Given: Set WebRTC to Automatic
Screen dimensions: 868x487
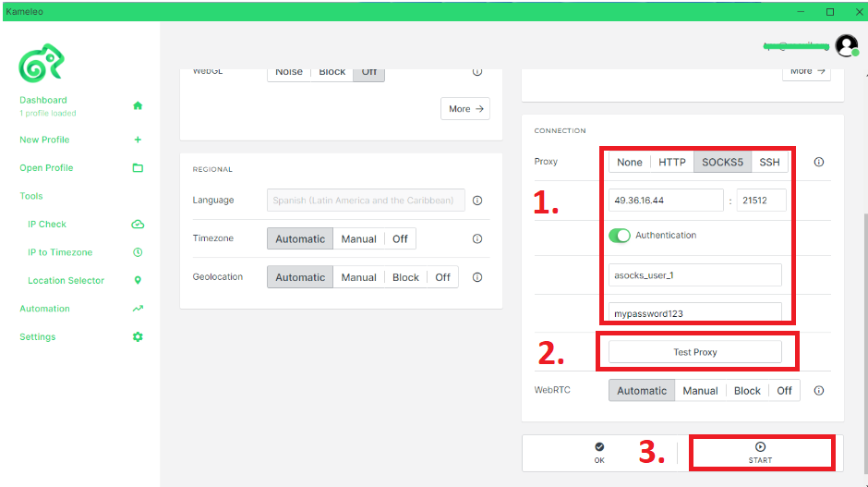Looking at the screenshot, I should tap(642, 391).
